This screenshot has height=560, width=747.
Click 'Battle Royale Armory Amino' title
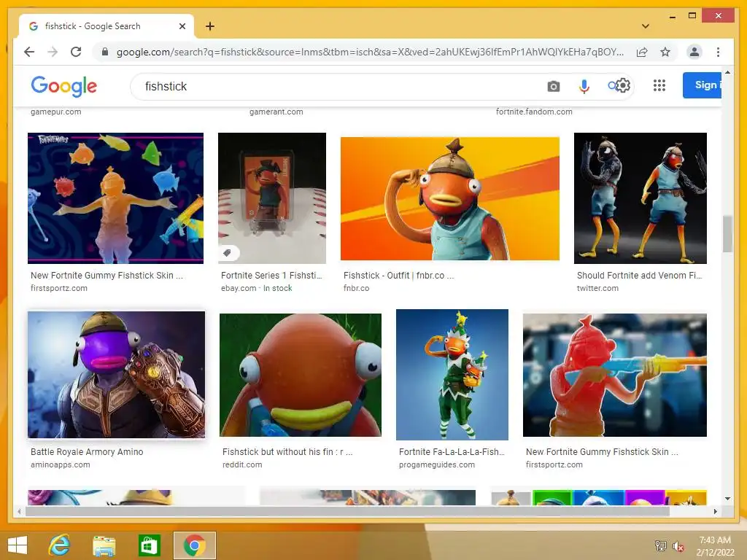coord(87,451)
